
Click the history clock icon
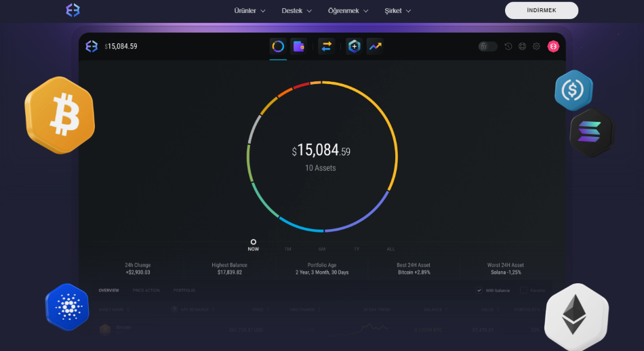point(508,46)
